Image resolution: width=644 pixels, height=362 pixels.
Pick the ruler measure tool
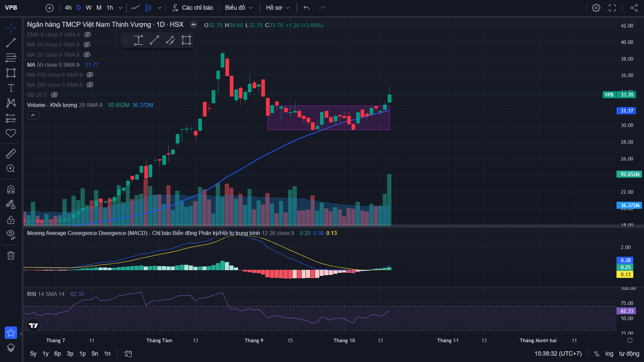[11, 154]
